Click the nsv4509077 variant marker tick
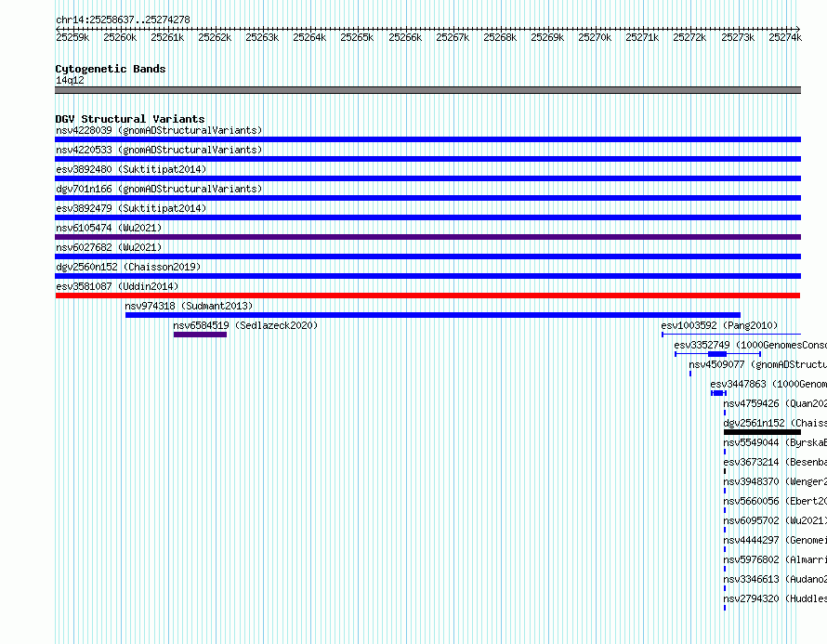The width and height of the screenshot is (827, 644). 689,374
